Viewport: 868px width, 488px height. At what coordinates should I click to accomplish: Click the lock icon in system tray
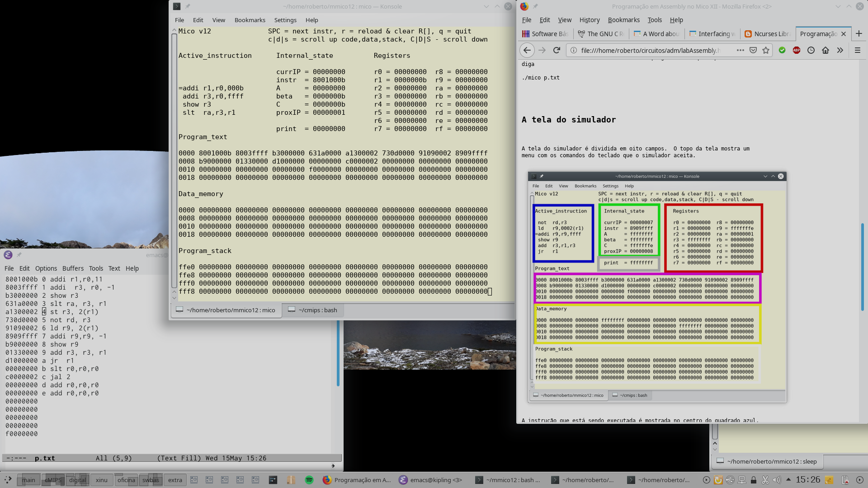[754, 480]
